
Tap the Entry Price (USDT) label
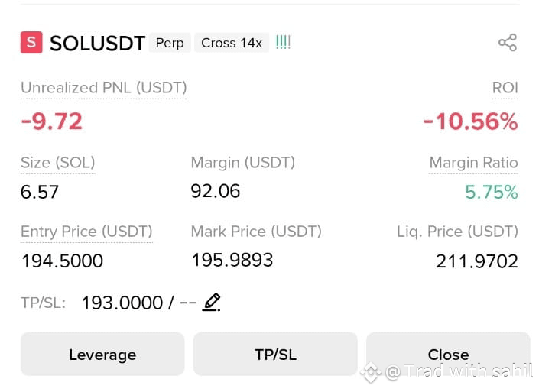pos(86,232)
